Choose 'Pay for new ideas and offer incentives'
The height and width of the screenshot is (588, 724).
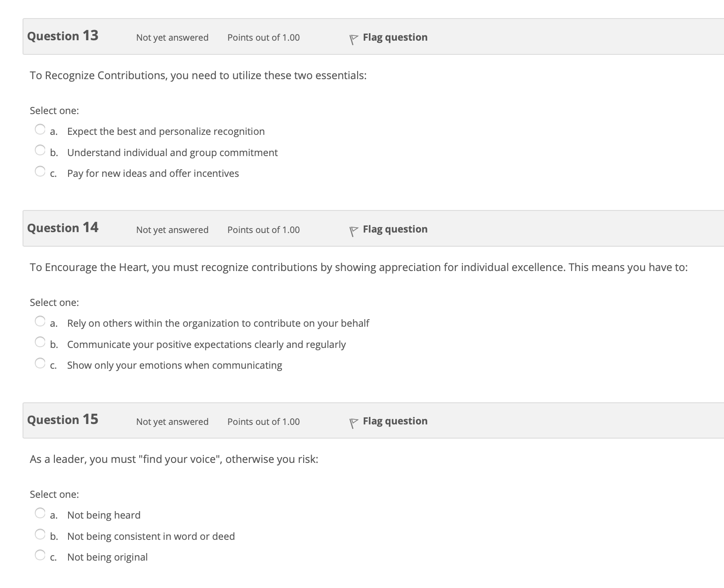pyautogui.click(x=40, y=171)
